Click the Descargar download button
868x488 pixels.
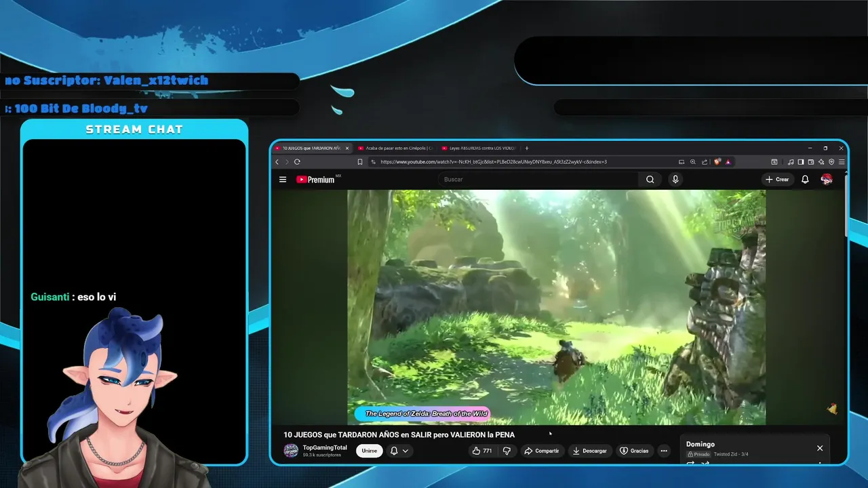(x=589, y=451)
